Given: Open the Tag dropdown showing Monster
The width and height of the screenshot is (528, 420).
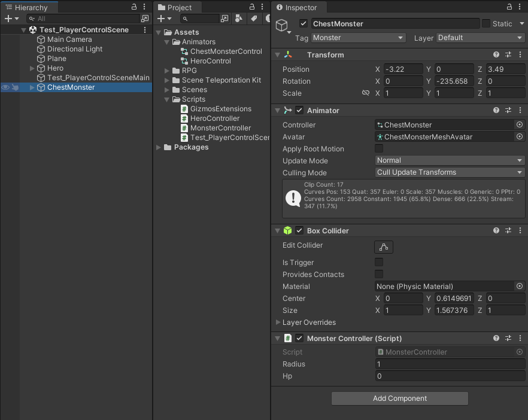Looking at the screenshot, I should tap(358, 38).
